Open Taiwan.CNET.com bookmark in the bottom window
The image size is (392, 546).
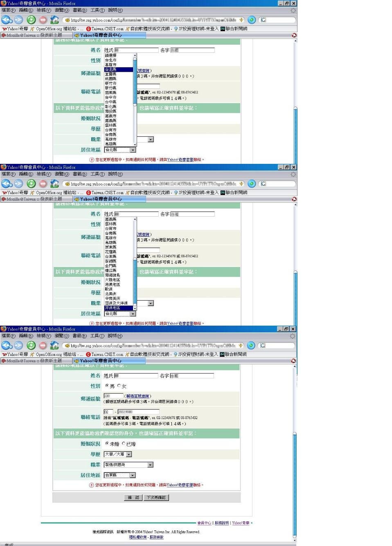coord(105,354)
